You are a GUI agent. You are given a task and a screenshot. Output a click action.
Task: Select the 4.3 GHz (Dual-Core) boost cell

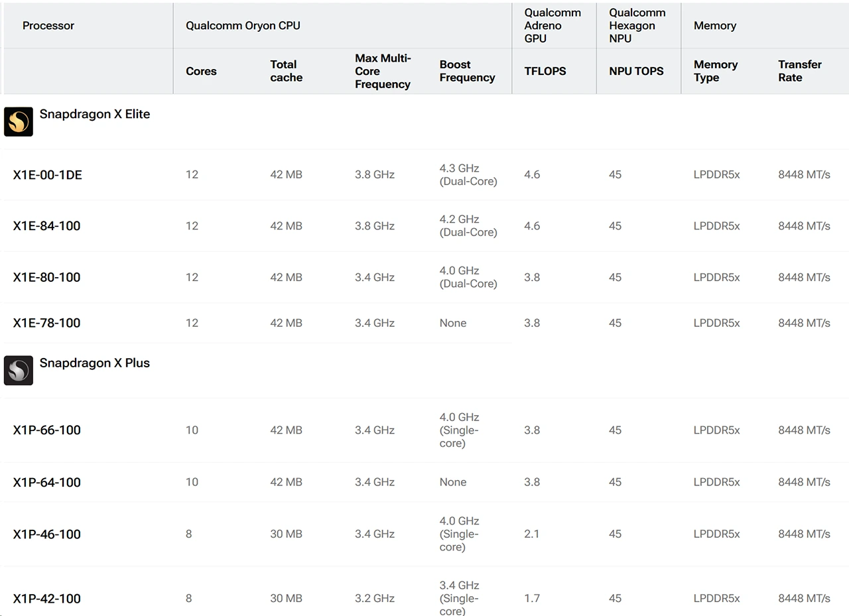468,175
